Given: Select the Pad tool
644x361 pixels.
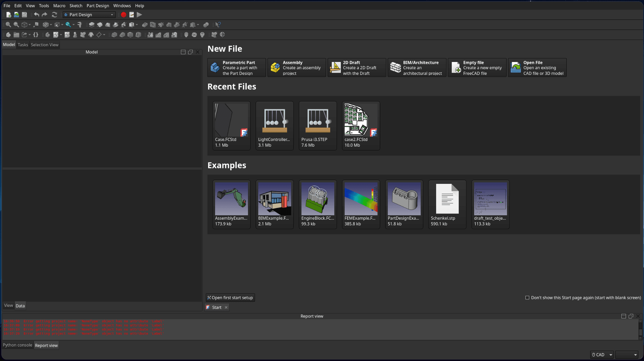Looking at the screenshot, I should tap(92, 25).
